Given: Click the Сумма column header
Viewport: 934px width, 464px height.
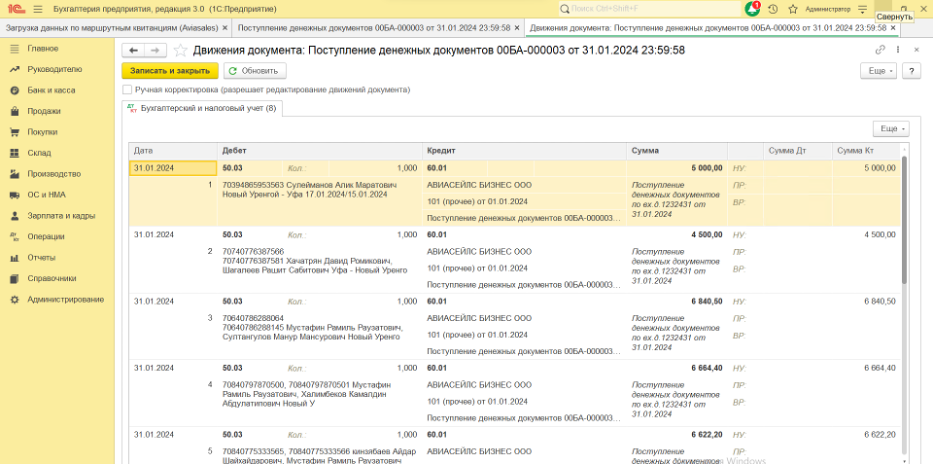Looking at the screenshot, I should point(677,151).
